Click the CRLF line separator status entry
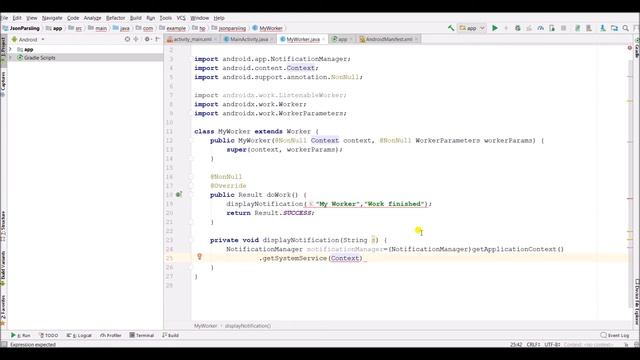 (533, 345)
